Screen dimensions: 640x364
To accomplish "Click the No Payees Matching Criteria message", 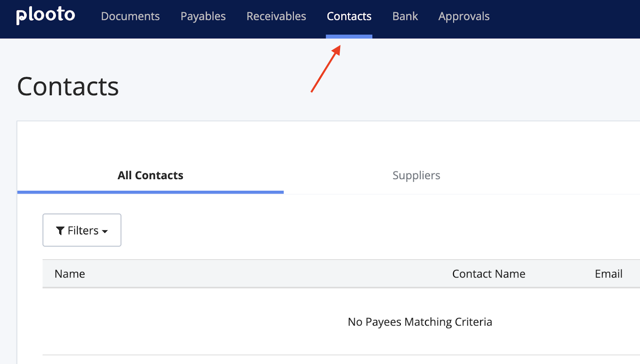I will click(420, 322).
